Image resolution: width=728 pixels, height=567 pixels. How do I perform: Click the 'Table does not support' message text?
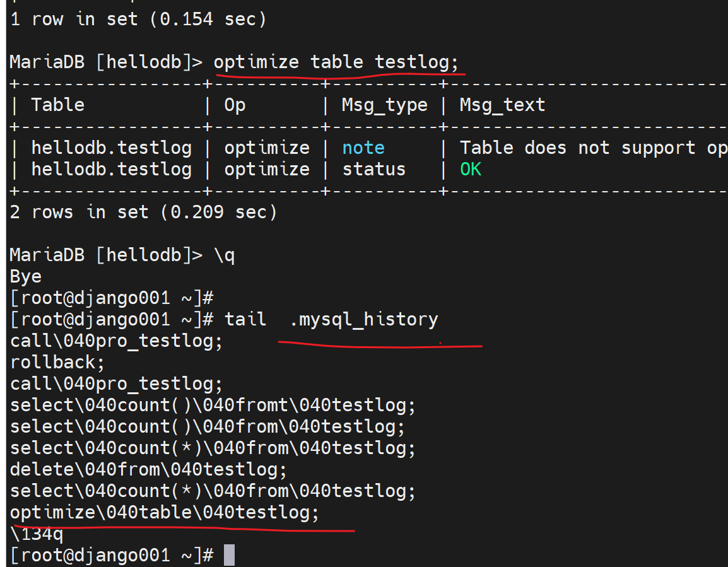coord(593,148)
